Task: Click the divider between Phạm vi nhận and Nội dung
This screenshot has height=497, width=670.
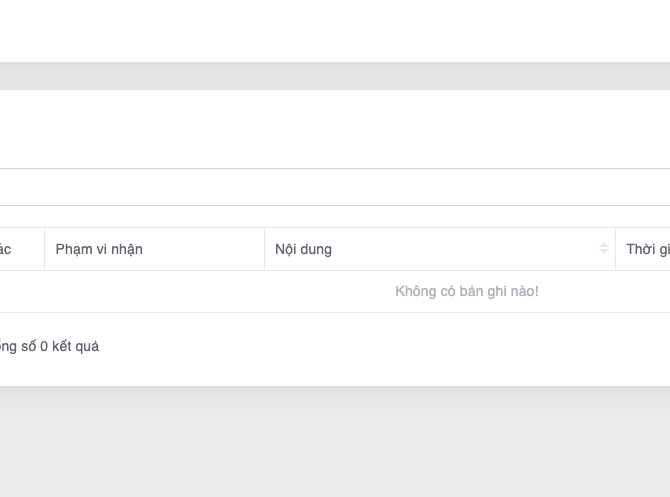Action: click(x=264, y=249)
